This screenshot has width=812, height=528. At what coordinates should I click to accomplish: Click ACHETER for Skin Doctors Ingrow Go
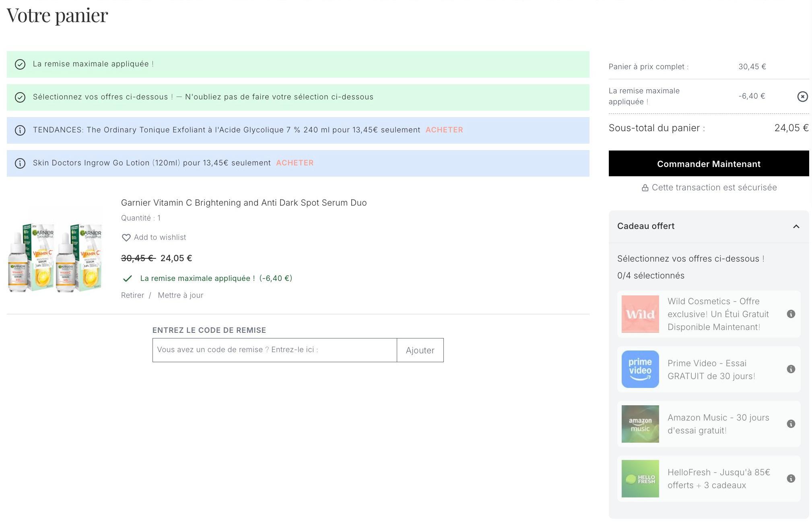[x=295, y=163]
